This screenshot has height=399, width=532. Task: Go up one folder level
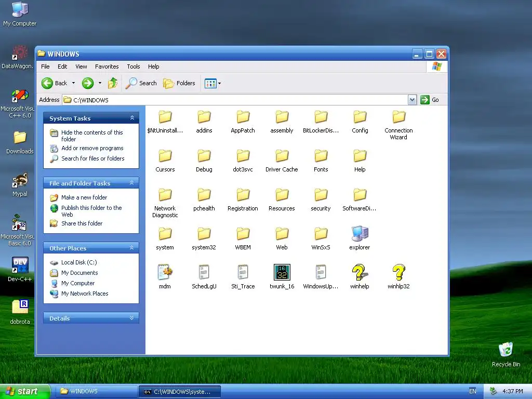113,83
